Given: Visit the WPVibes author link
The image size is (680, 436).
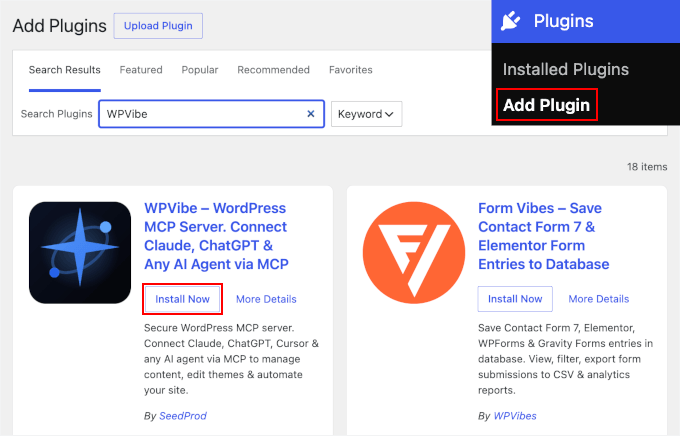Looking at the screenshot, I should point(515,416).
